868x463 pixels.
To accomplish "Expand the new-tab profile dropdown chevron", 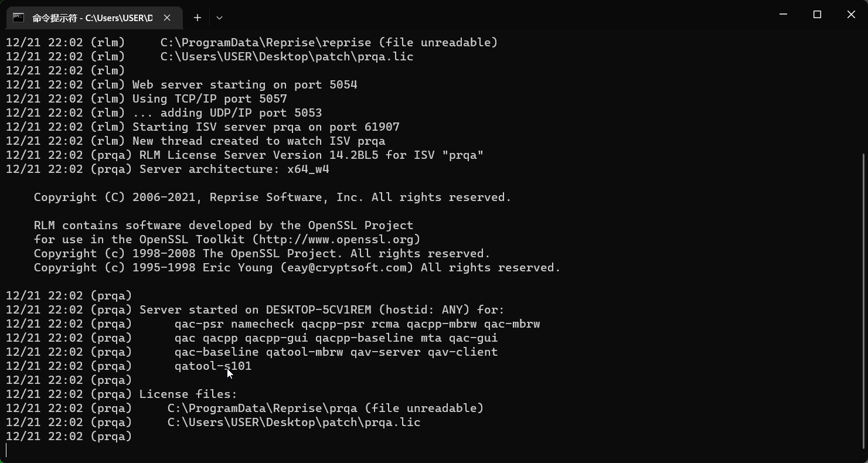I will tap(219, 18).
